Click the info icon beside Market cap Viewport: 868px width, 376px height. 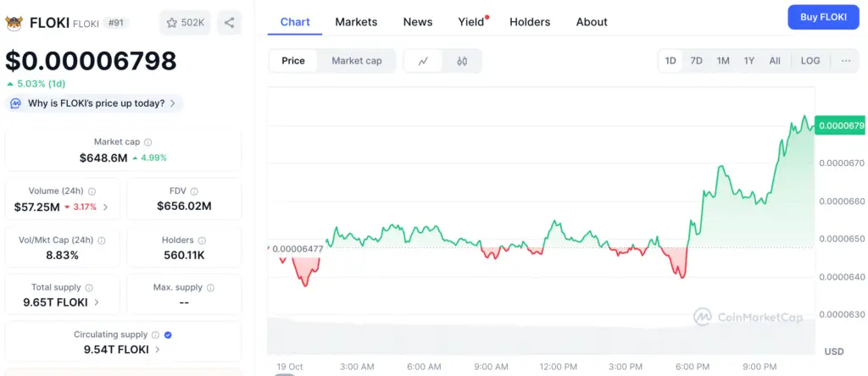coord(148,142)
